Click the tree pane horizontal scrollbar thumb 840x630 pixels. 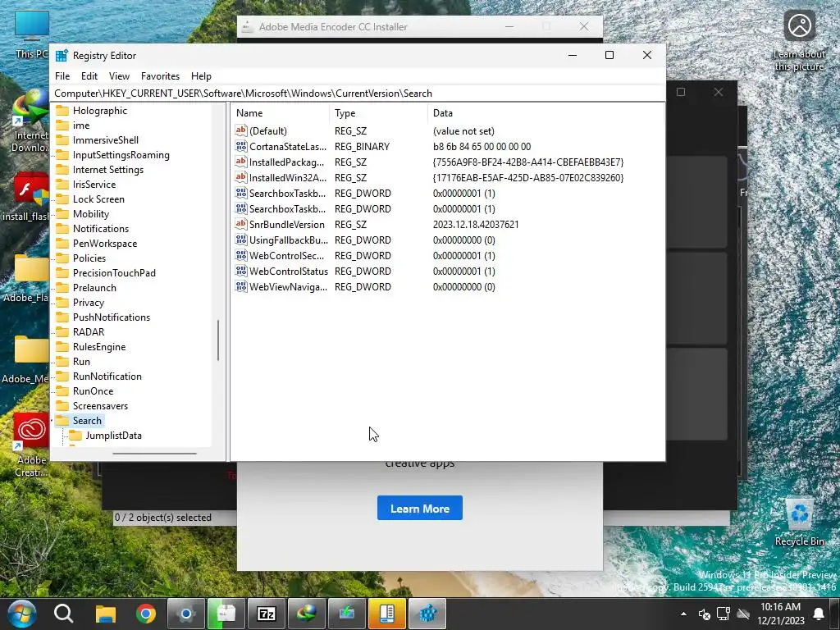click(154, 453)
